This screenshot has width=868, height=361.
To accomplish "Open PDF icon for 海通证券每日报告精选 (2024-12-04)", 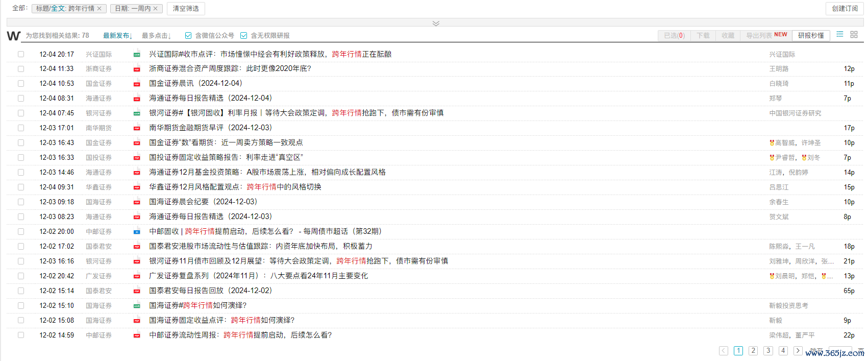I will click(x=137, y=99).
